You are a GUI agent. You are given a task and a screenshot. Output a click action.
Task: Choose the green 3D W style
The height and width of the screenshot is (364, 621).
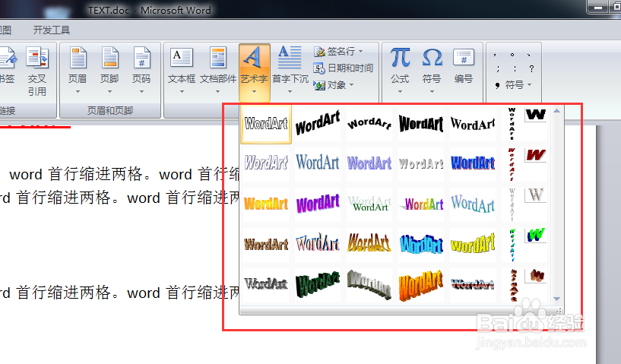(536, 236)
